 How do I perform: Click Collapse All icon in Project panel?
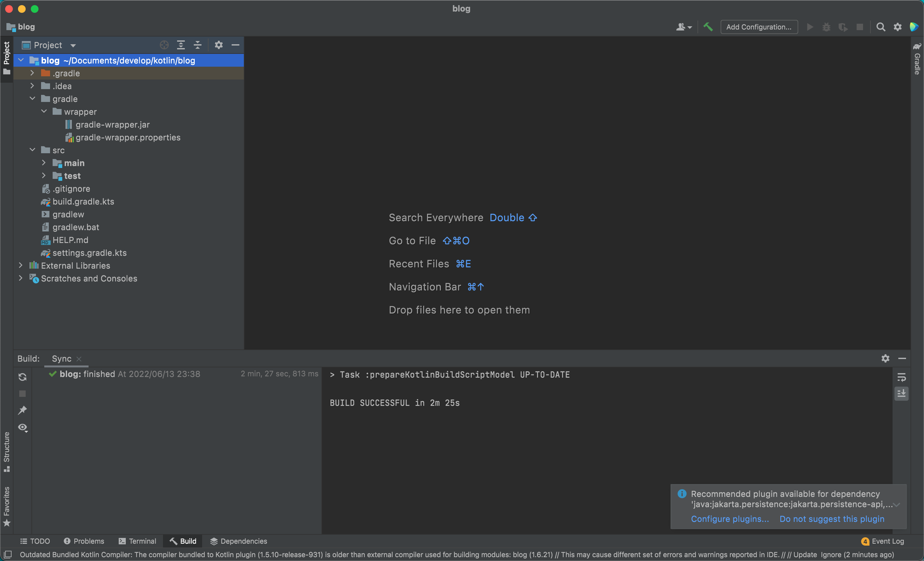click(198, 45)
